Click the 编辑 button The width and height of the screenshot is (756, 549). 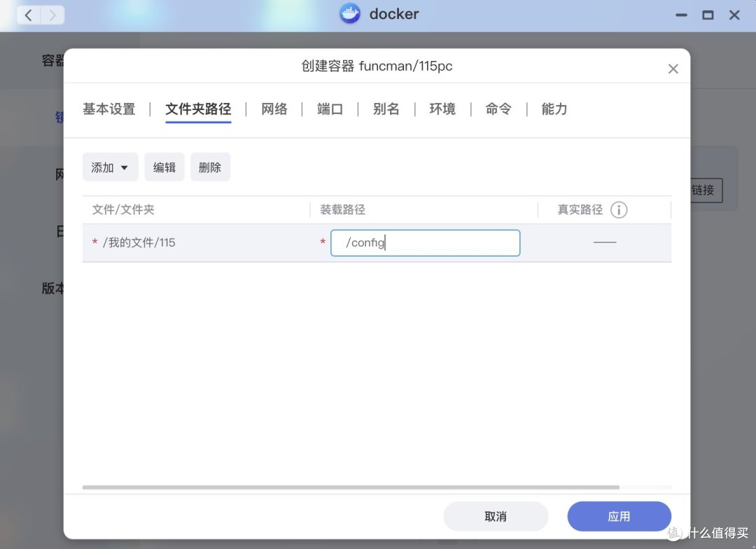[164, 167]
